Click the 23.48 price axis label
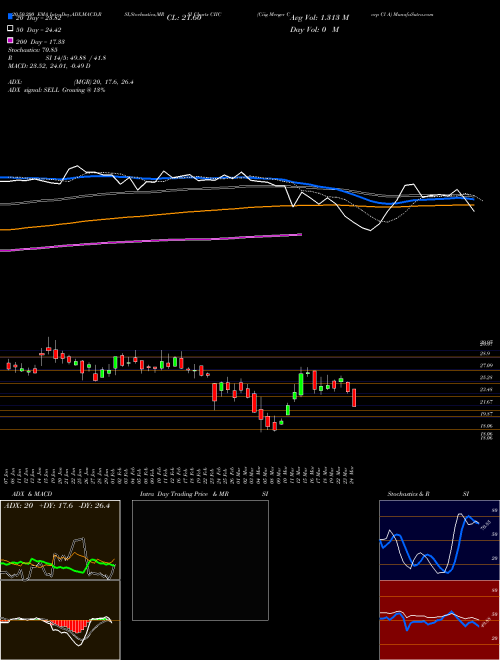Image resolution: width=500 pixels, height=660 pixels. pos(486,390)
